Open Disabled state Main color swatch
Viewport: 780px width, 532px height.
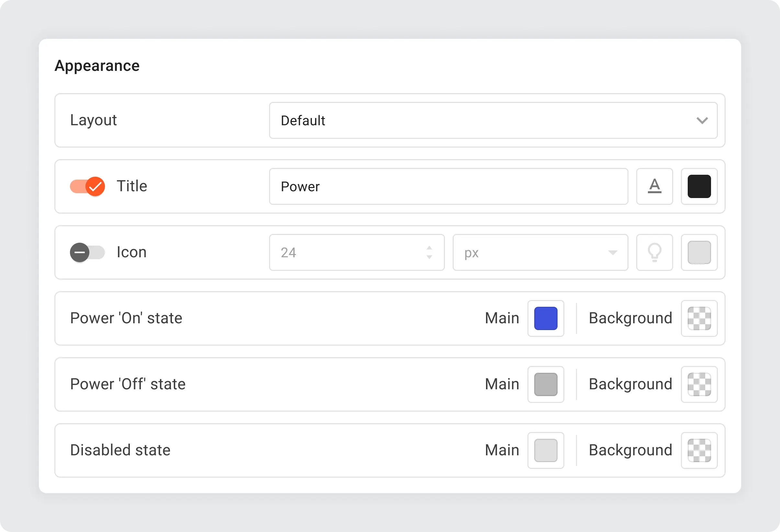point(545,450)
